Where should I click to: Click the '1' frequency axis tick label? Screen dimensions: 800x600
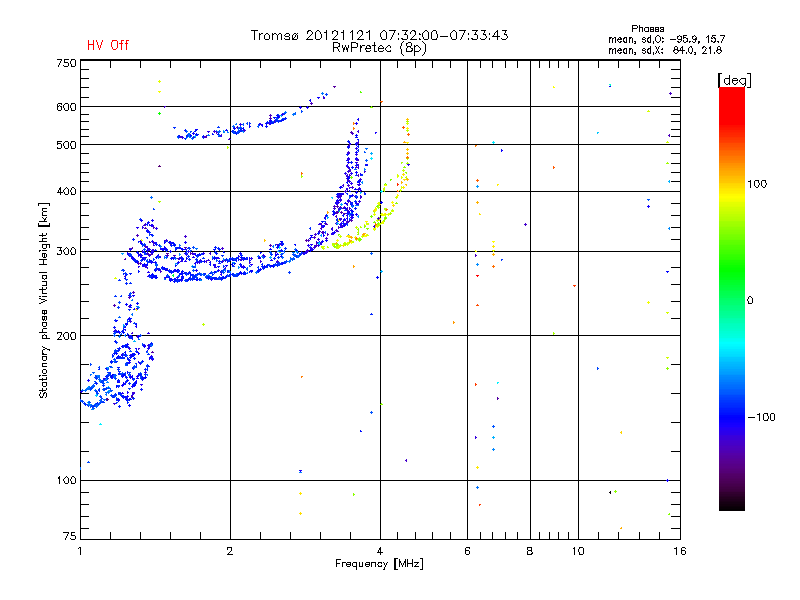(80, 551)
